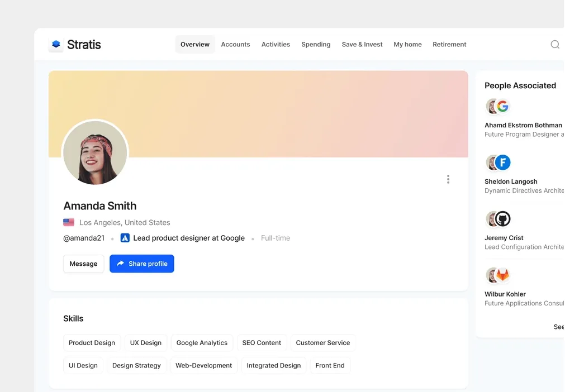Select the UX Design skill tag
The image size is (565, 392).
point(145,343)
